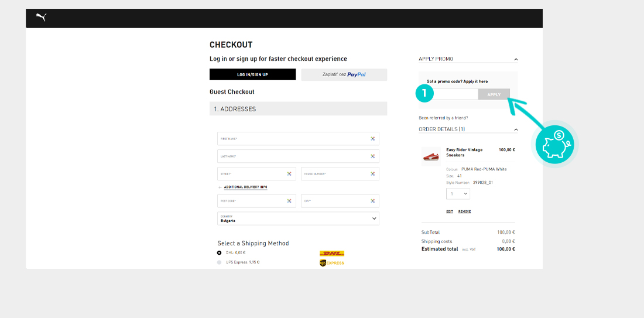Focus the City input field
Viewport: 644px width, 318px height.
[340, 201]
